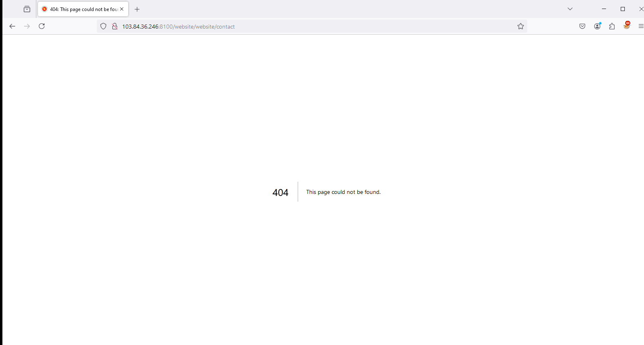Go back to previous page
This screenshot has width=644, height=345.
coord(12,26)
